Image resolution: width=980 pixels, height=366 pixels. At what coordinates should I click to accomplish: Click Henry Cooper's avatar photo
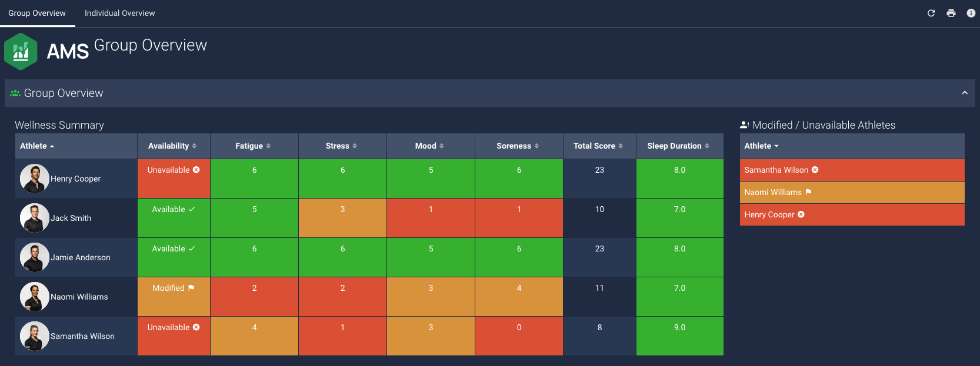coord(35,179)
